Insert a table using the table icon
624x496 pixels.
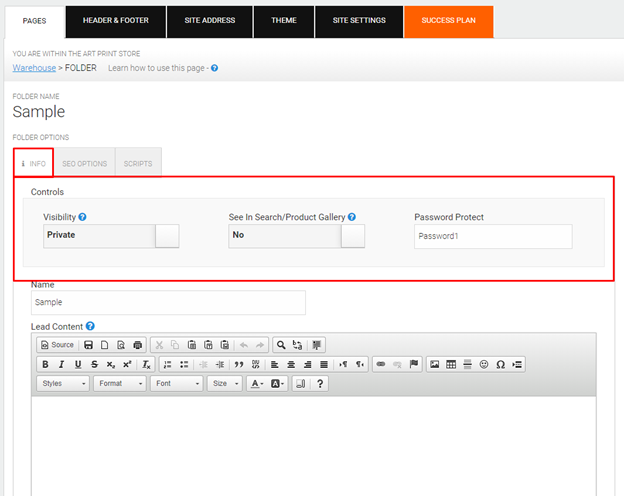coord(451,364)
